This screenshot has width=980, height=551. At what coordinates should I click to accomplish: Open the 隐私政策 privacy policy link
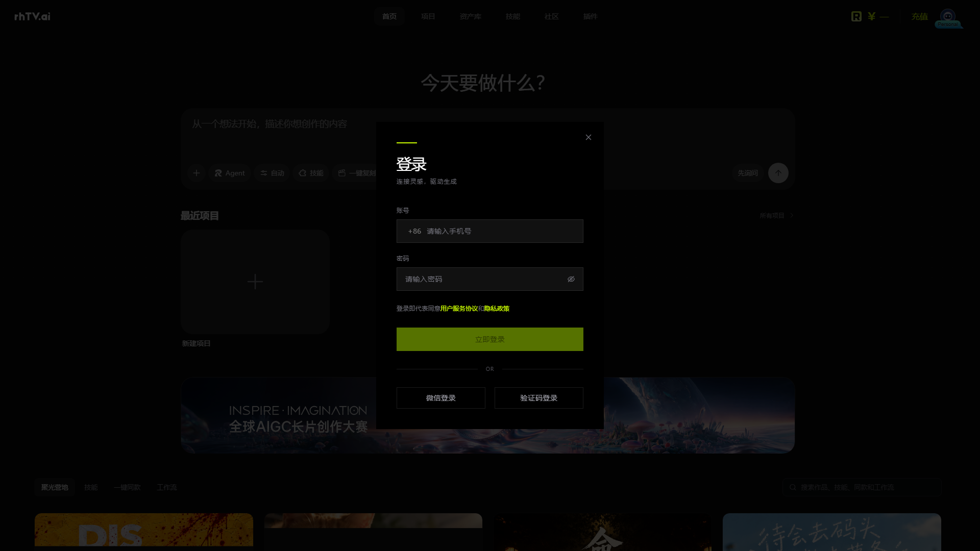pos(497,309)
